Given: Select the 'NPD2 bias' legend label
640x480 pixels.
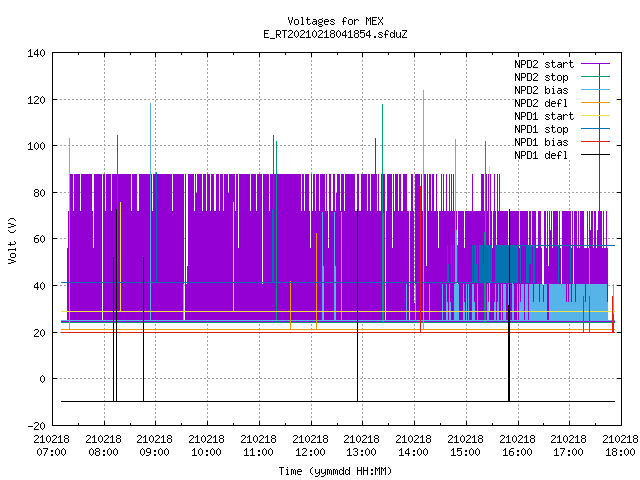Looking at the screenshot, I should (x=541, y=90).
